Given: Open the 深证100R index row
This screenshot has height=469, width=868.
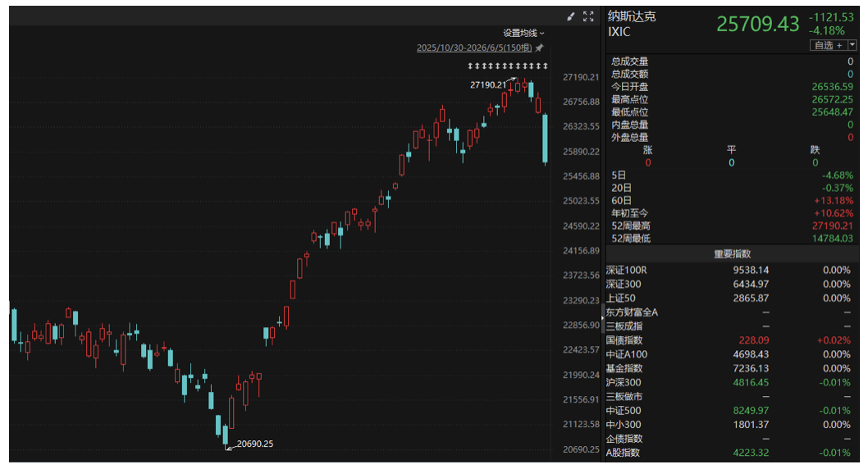Looking at the screenshot, I should point(732,271).
